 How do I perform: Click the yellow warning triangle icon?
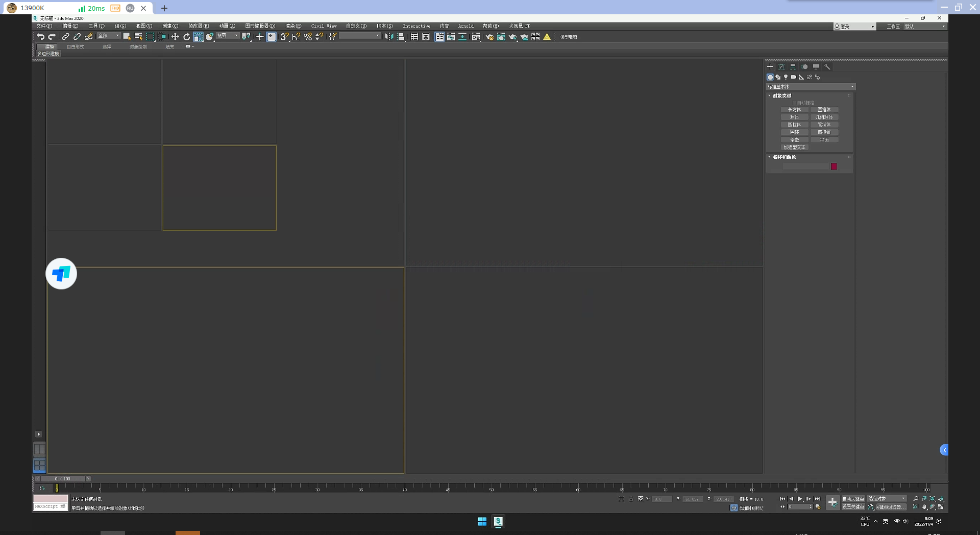[547, 37]
